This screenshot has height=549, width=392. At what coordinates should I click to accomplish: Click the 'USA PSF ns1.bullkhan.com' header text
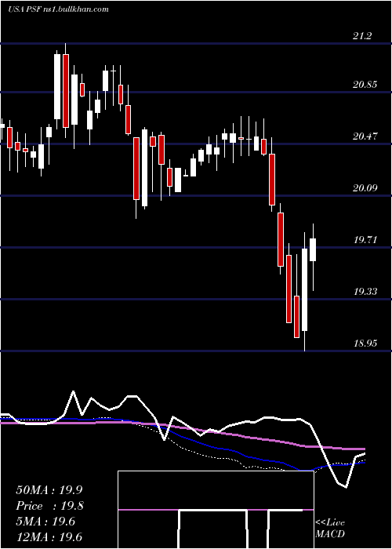pos(58,9)
